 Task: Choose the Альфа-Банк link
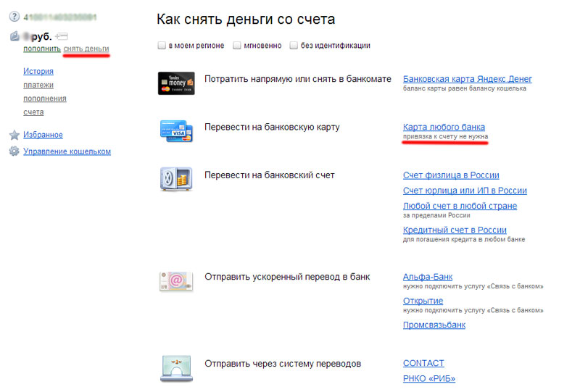tap(428, 277)
